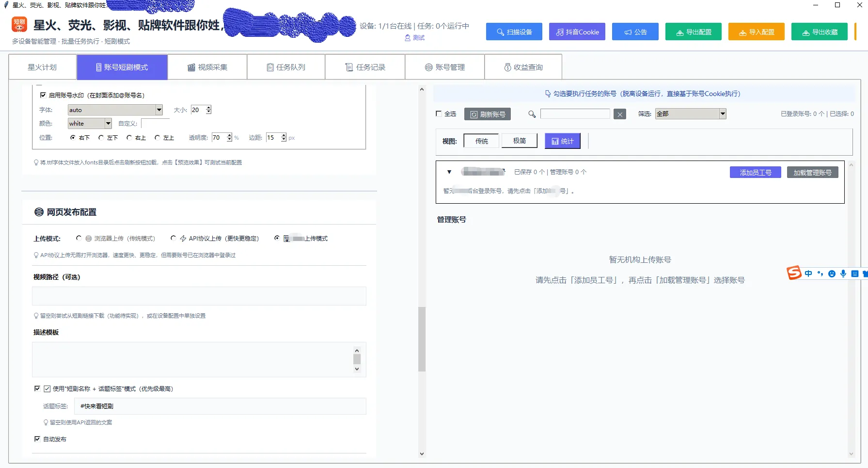This screenshot has height=468, width=868.
Task: Open the 字体 auto font dropdown
Action: click(159, 110)
